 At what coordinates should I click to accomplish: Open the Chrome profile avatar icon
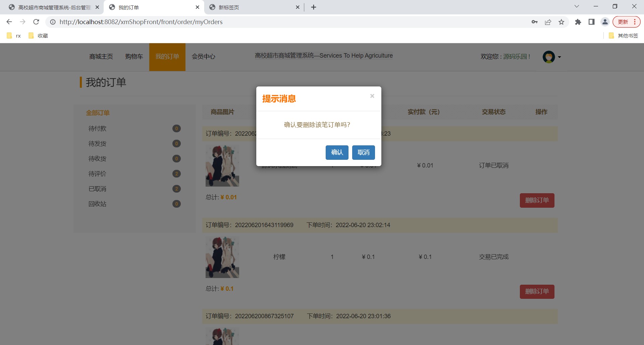coord(605,22)
